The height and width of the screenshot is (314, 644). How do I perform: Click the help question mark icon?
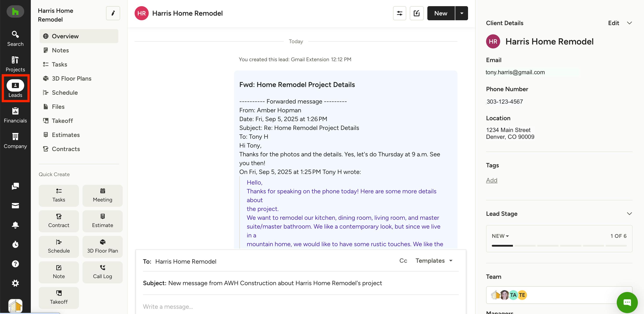point(15,264)
